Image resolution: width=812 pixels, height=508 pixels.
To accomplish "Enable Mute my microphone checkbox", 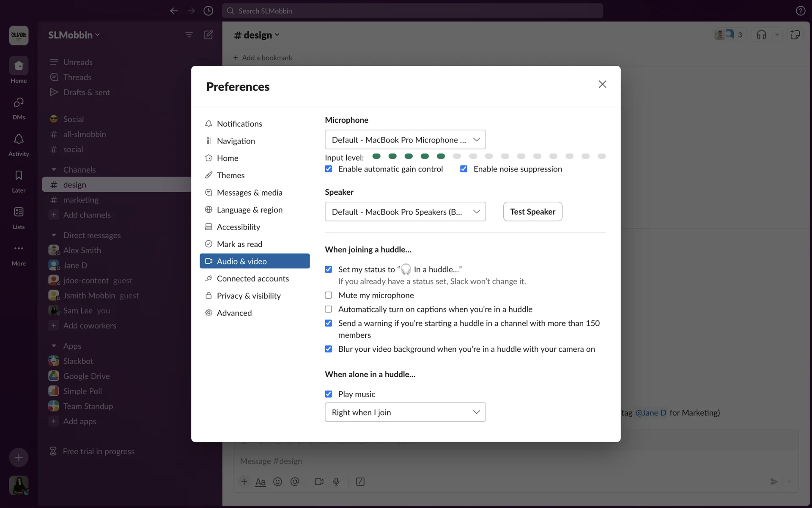I will click(329, 295).
